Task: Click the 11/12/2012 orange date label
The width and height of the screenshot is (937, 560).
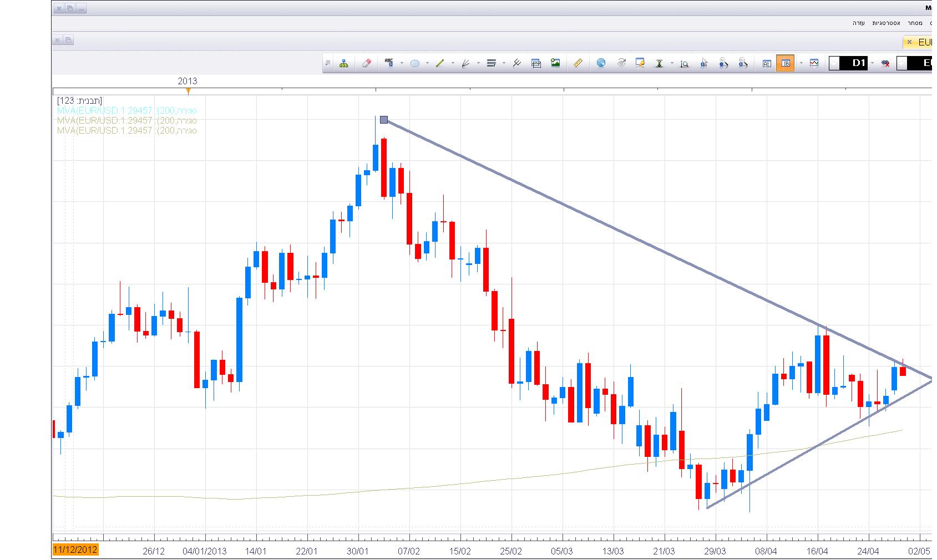Action: pos(75,550)
